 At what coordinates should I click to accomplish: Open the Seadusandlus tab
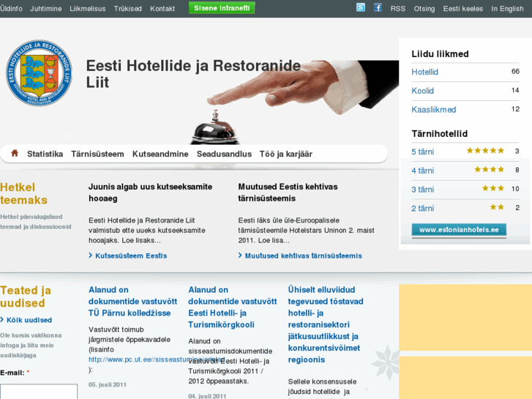coord(224,154)
